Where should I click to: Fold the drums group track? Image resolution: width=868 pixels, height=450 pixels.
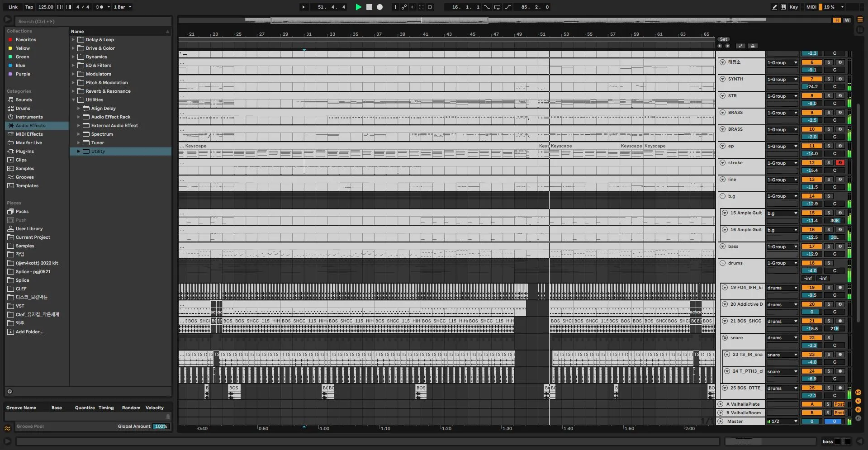(723, 263)
